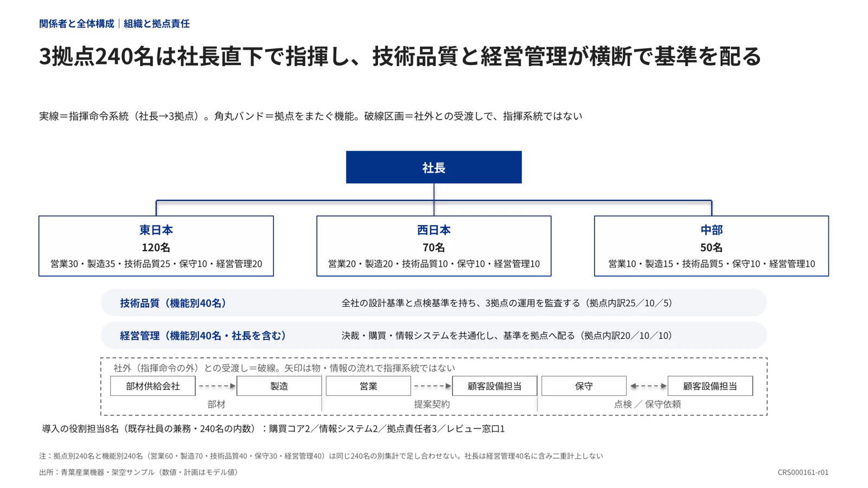Click the 社外（指揮命令の外）caption line
This screenshot has height=488, width=868.
284,368
